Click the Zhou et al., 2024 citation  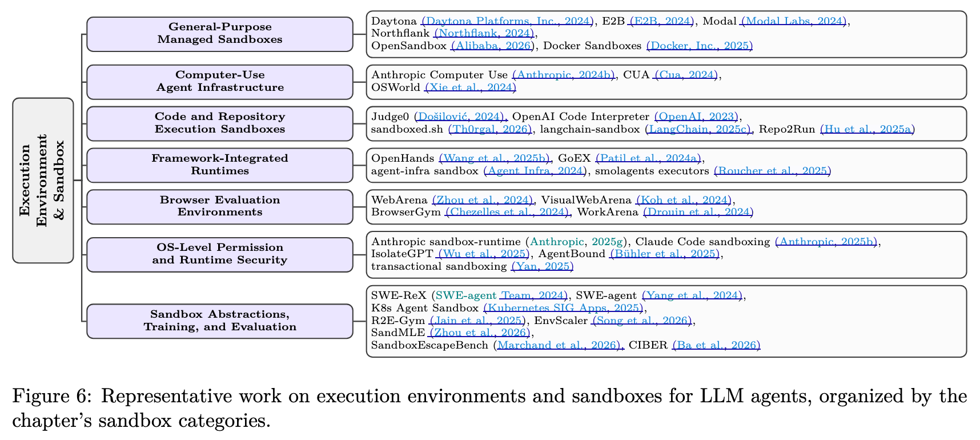point(483,200)
